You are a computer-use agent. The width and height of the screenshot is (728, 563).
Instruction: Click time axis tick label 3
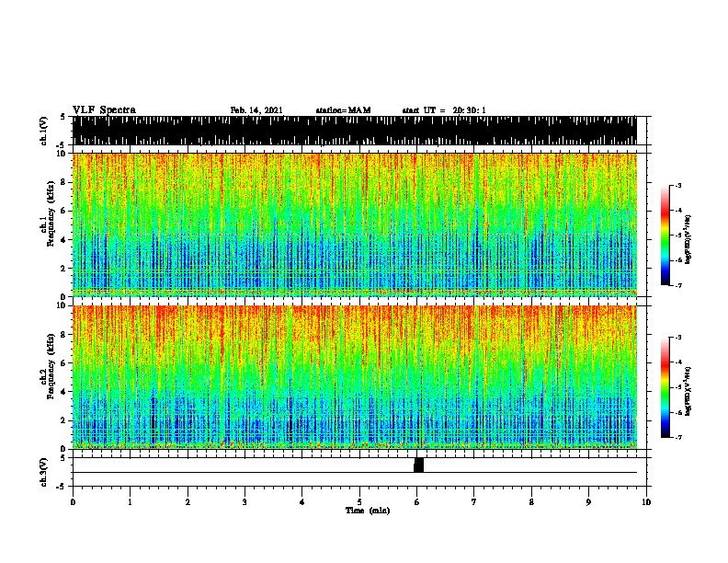[245, 502]
